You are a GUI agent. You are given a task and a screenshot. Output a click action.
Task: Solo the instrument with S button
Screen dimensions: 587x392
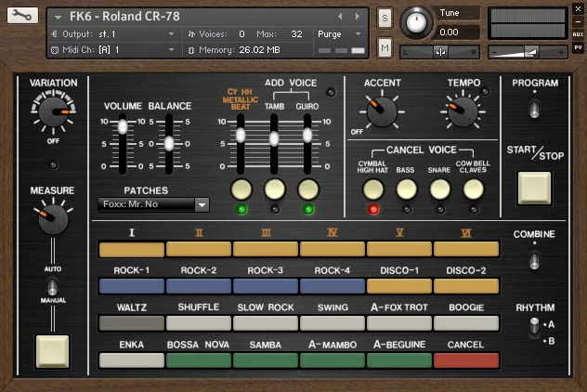(x=385, y=18)
